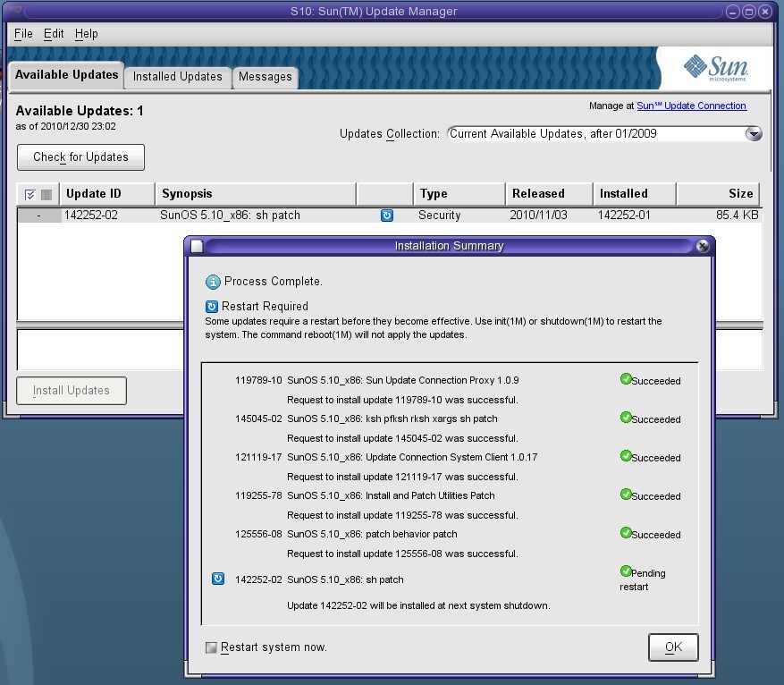
Task: Open the Installation Summary window menu icon
Action: pos(197,246)
